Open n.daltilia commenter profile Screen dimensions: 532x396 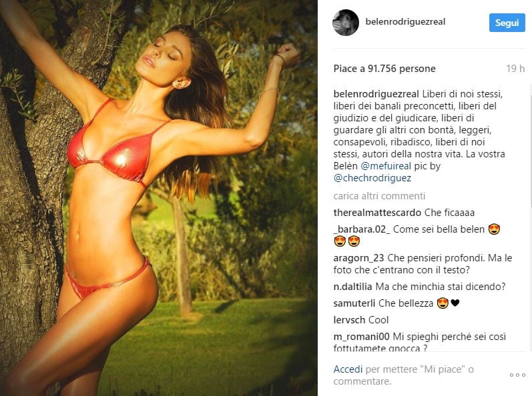[x=353, y=287]
